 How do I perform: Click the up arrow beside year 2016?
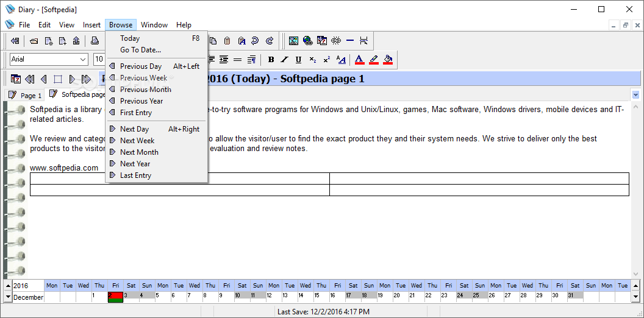[x=8, y=286]
